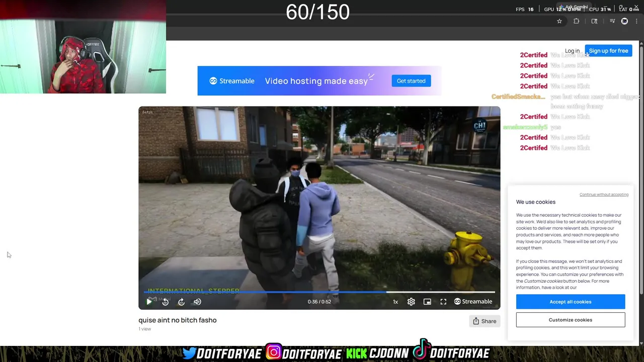Click Continue without accepting
This screenshot has width=644, height=362.
(x=604, y=195)
